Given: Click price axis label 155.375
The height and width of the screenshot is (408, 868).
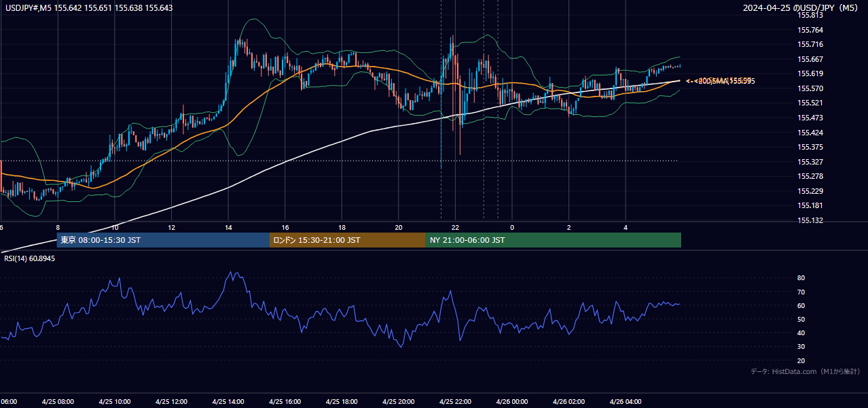Looking at the screenshot, I should (x=810, y=147).
